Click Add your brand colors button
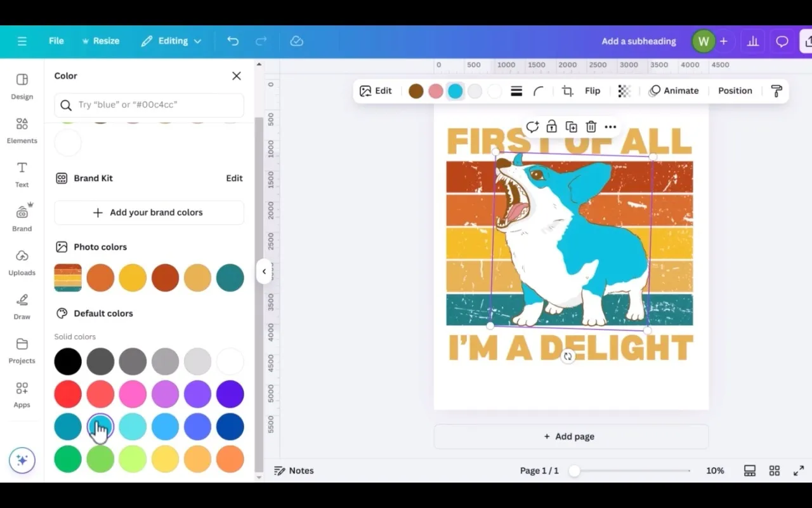812x508 pixels. pyautogui.click(x=149, y=213)
